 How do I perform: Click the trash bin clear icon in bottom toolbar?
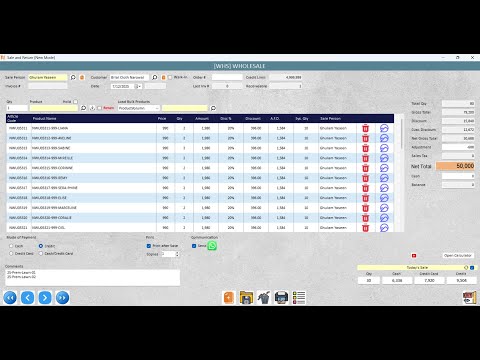pyautogui.click(x=264, y=298)
